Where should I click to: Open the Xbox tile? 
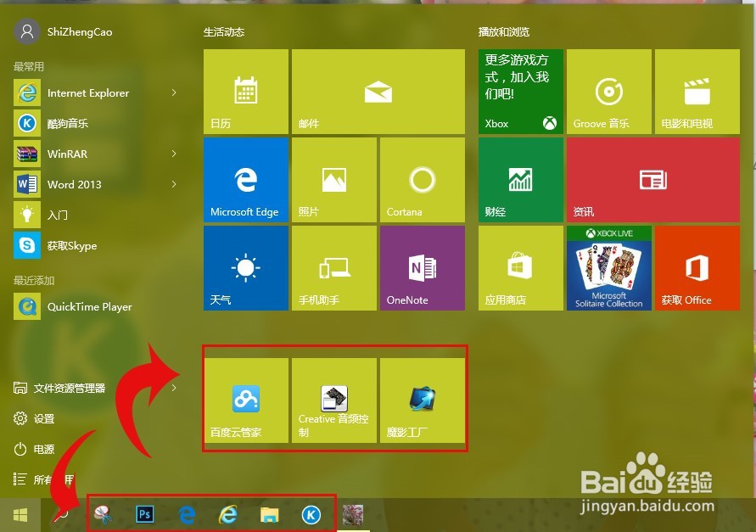coord(521,92)
